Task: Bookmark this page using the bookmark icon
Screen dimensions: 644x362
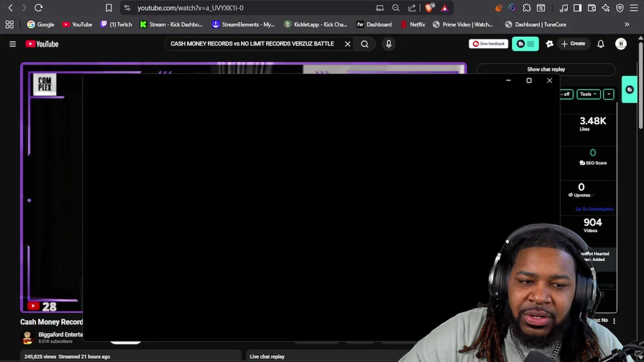Action: [x=109, y=8]
